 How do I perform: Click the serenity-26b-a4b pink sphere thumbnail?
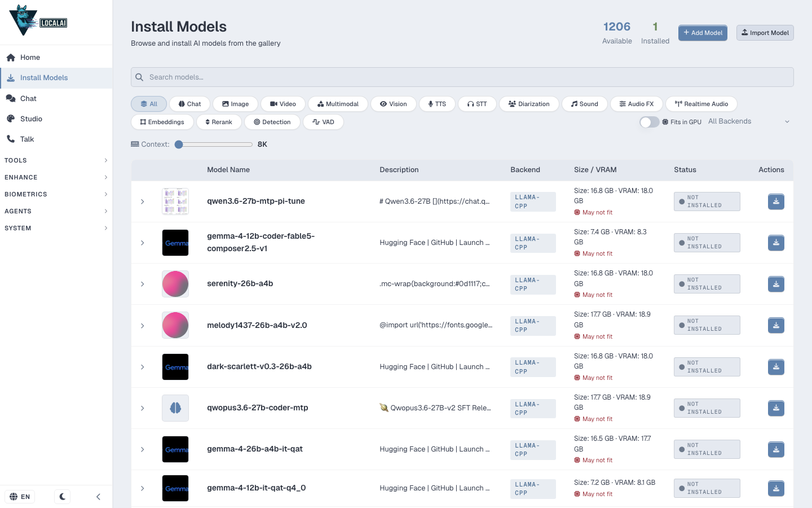pos(175,284)
